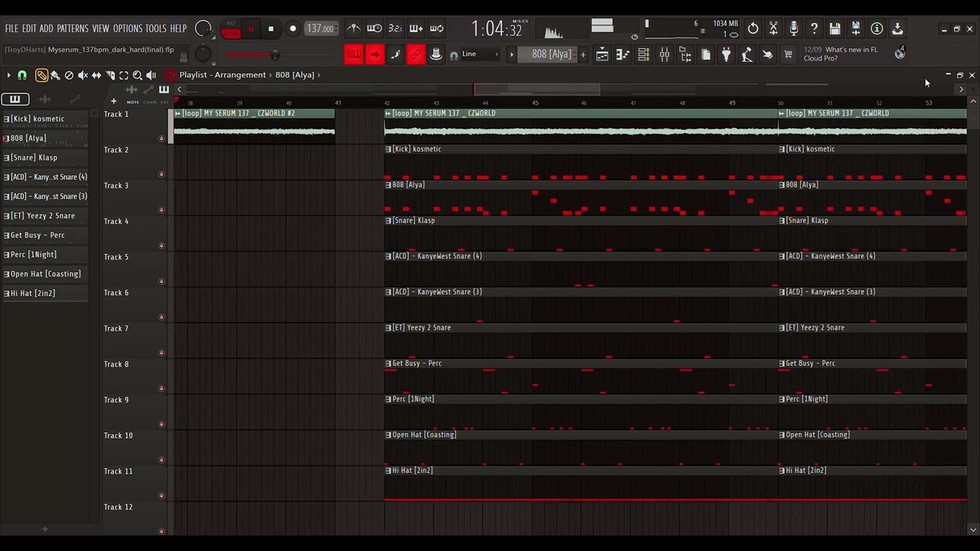Toggle typing keyboard to piano
Image resolution: width=980 pixels, height=551 pixels.
[354, 54]
